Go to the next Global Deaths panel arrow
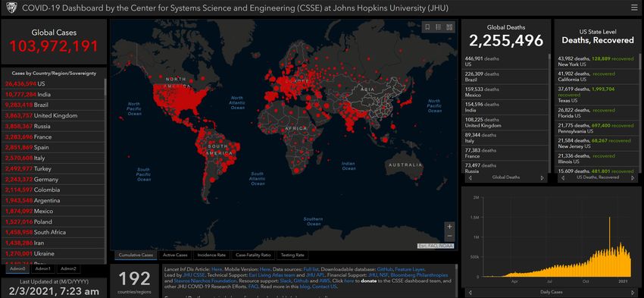 pos(542,178)
